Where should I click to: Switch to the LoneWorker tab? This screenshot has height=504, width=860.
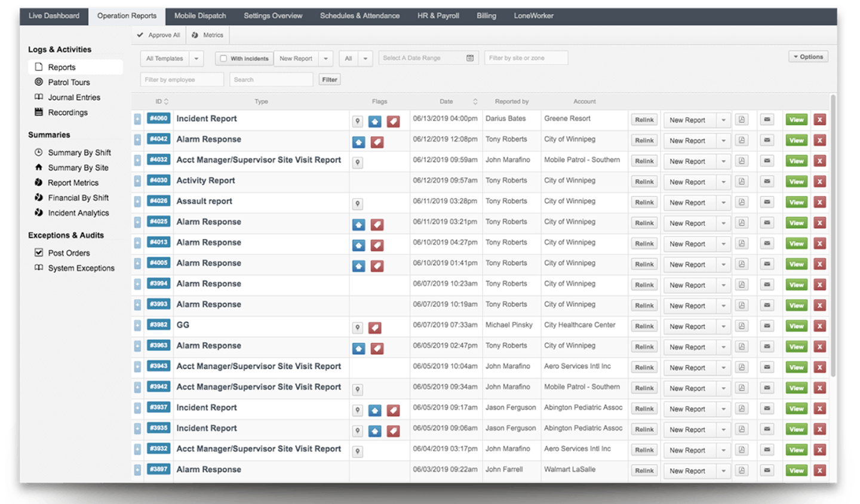point(533,16)
